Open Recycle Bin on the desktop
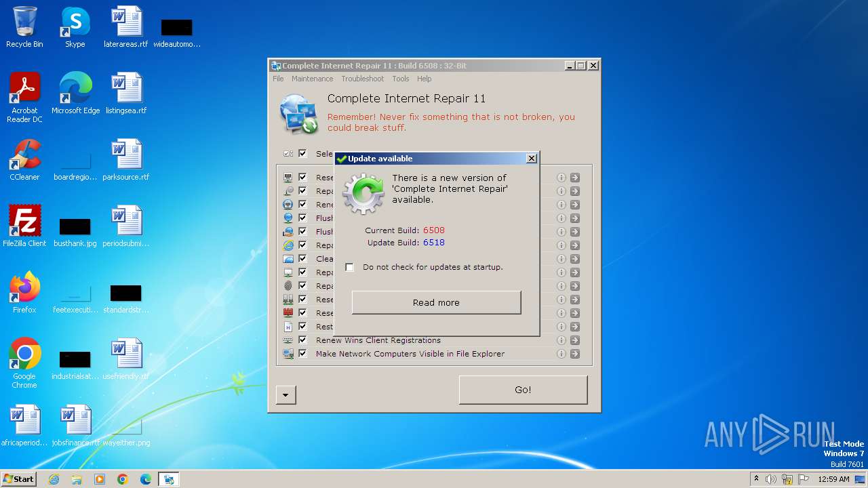 tap(24, 27)
